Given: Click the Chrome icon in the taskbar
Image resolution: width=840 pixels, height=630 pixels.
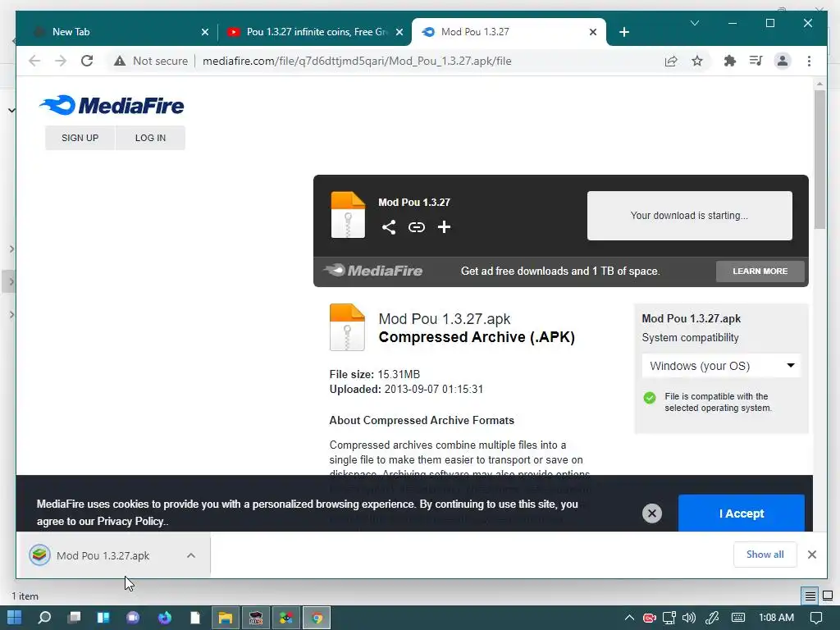Looking at the screenshot, I should click(x=317, y=618).
